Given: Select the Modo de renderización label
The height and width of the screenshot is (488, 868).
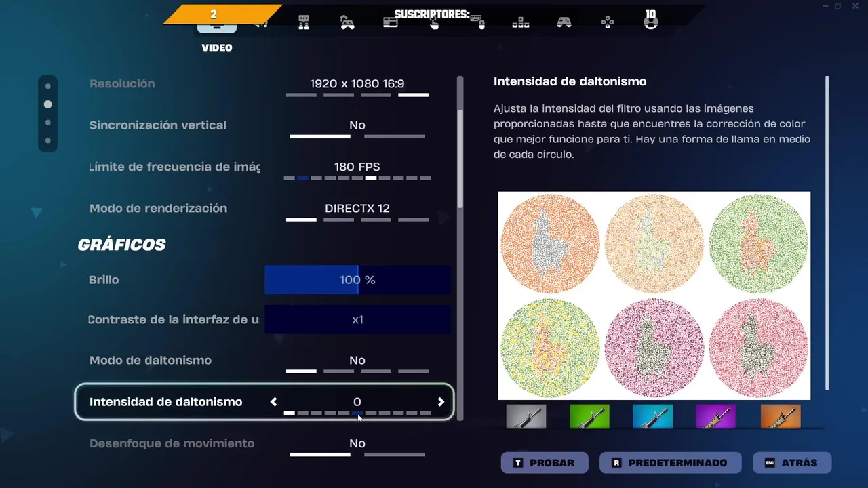Looking at the screenshot, I should point(158,208).
